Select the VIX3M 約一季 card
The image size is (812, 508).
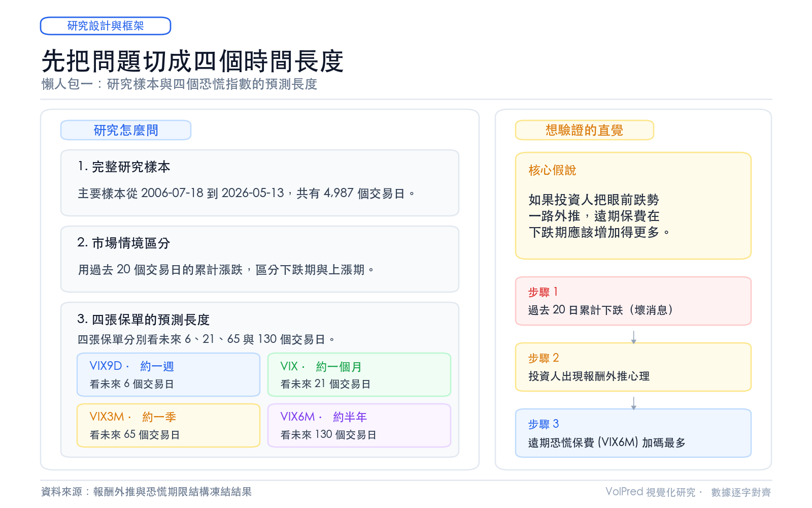pos(168,426)
